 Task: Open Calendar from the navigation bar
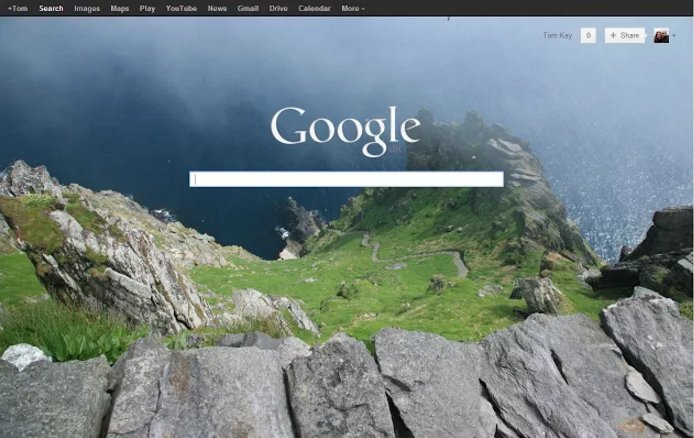pyautogui.click(x=314, y=8)
